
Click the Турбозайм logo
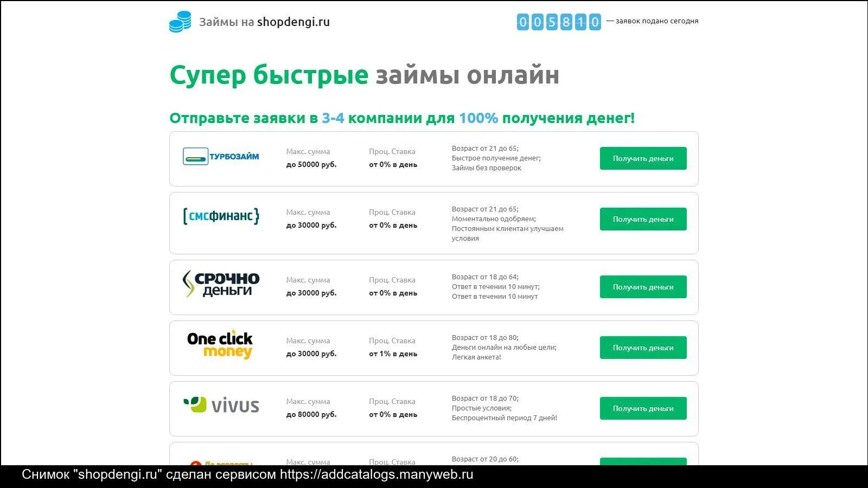pyautogui.click(x=221, y=156)
